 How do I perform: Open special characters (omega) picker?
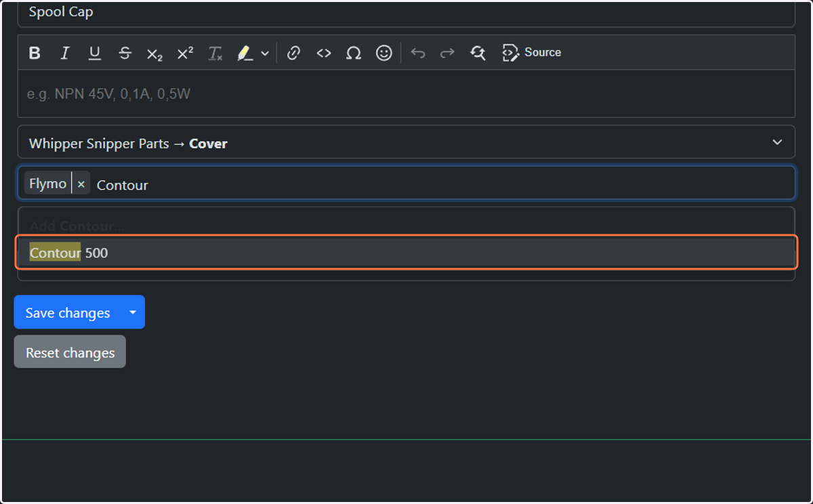(x=354, y=53)
